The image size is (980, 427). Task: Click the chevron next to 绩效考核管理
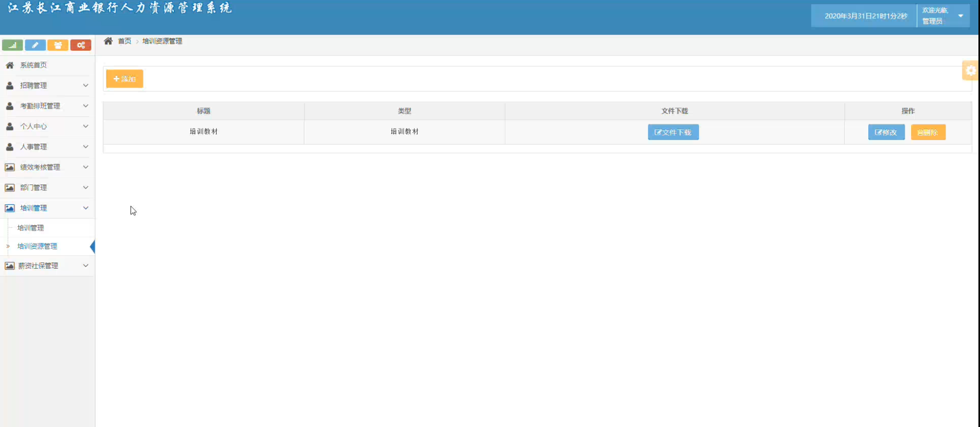(x=86, y=167)
